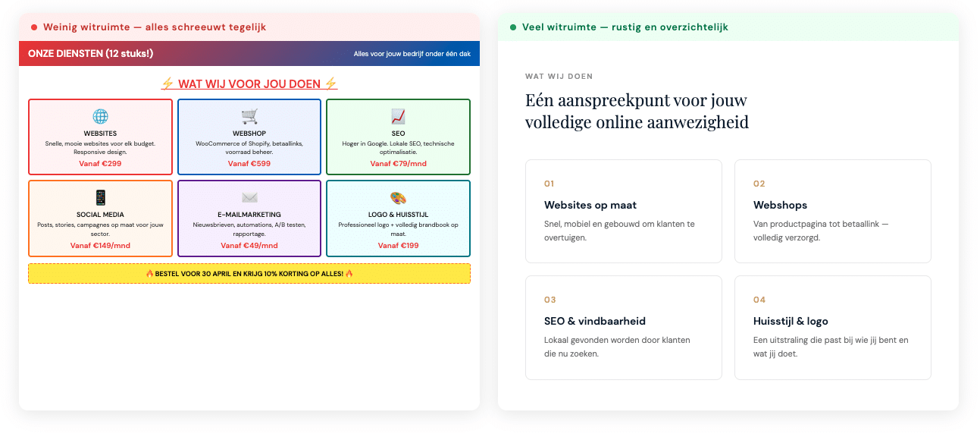Screen dimensions: 980x440
Task: Click the 'ONZE DIENSTEN (12 stuks!)' header
Action: [x=91, y=53]
